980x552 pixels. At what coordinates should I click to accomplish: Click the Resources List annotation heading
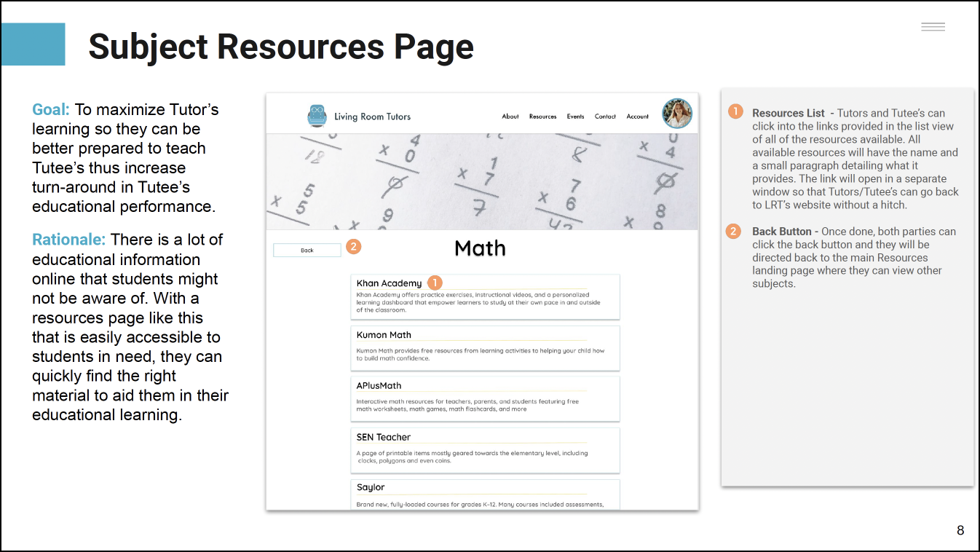789,113
